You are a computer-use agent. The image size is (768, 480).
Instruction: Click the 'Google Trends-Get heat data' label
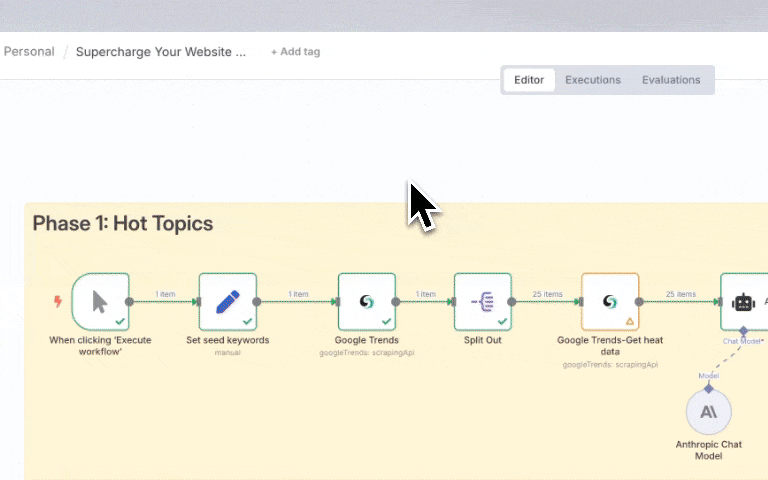[610, 346]
